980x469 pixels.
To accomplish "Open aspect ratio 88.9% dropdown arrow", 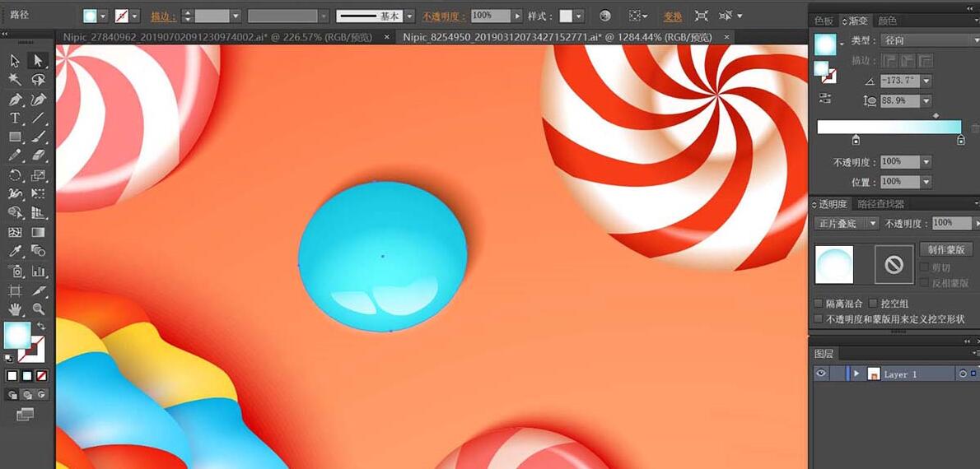I will (926, 100).
